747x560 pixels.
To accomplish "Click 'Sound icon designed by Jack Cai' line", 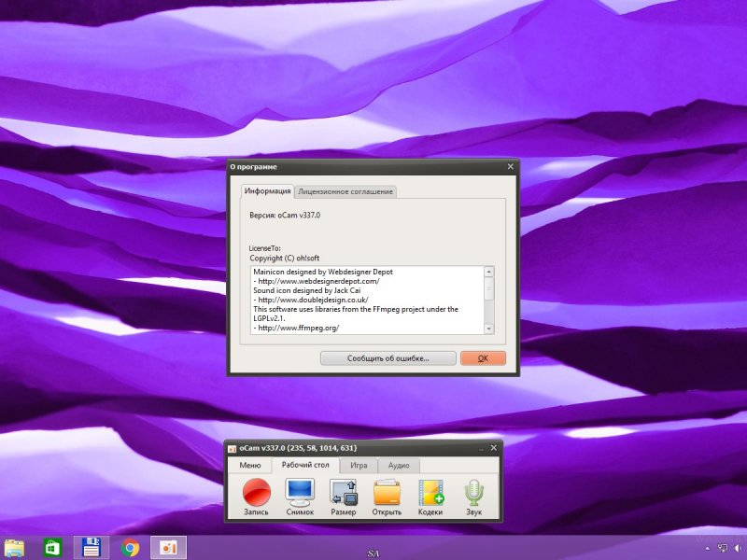I will pos(307,290).
